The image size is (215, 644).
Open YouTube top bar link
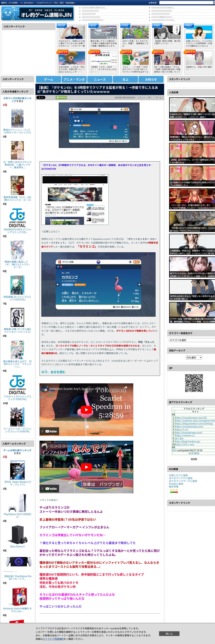click(x=70, y=3)
